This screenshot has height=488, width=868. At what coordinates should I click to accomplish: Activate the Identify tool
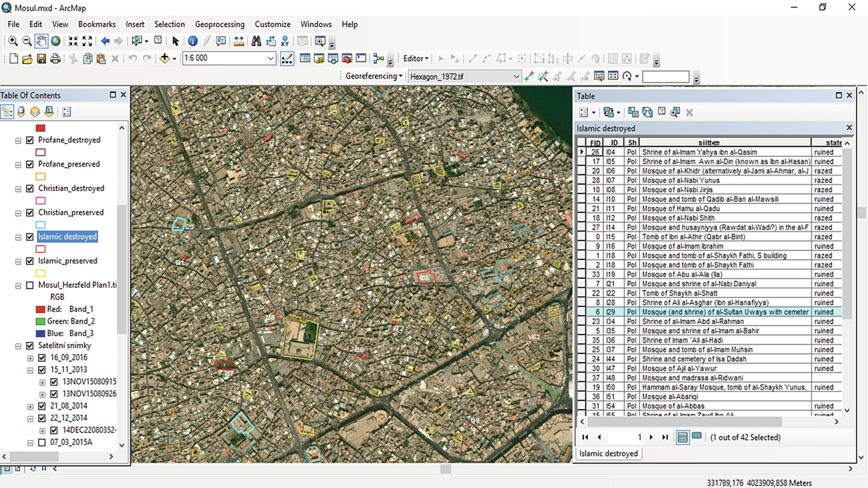tap(192, 41)
